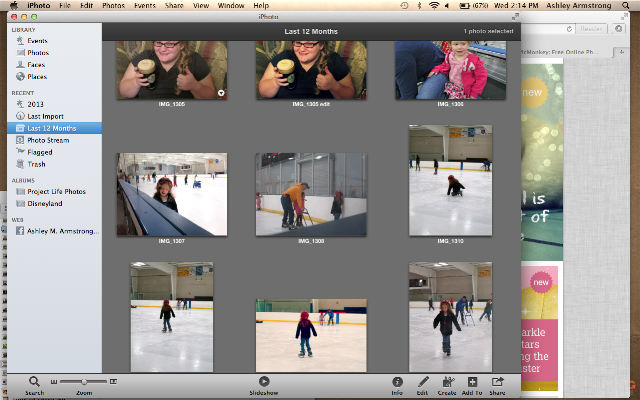Click Reader button in the Safari window
The width and height of the screenshot is (640, 400).
point(591,29)
